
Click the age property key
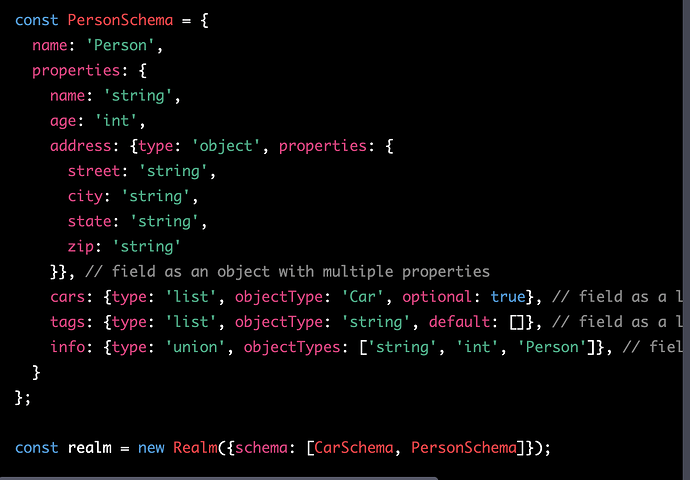pyautogui.click(x=63, y=121)
